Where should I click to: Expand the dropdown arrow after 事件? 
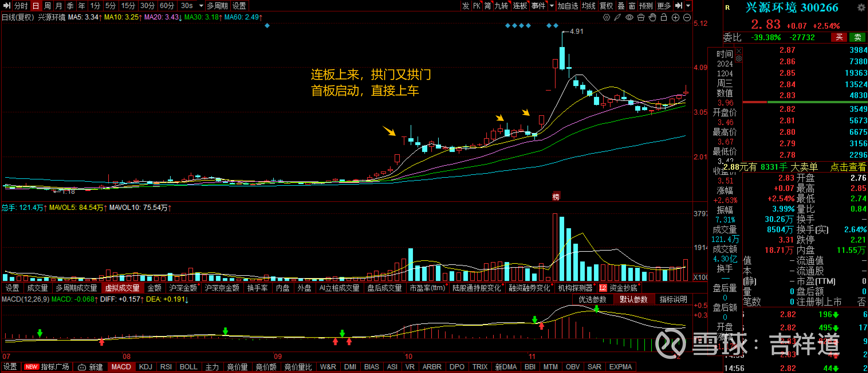(552, 6)
